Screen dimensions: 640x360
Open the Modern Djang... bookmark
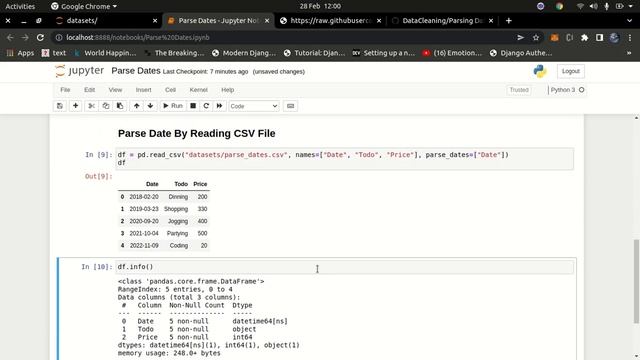click(x=244, y=53)
